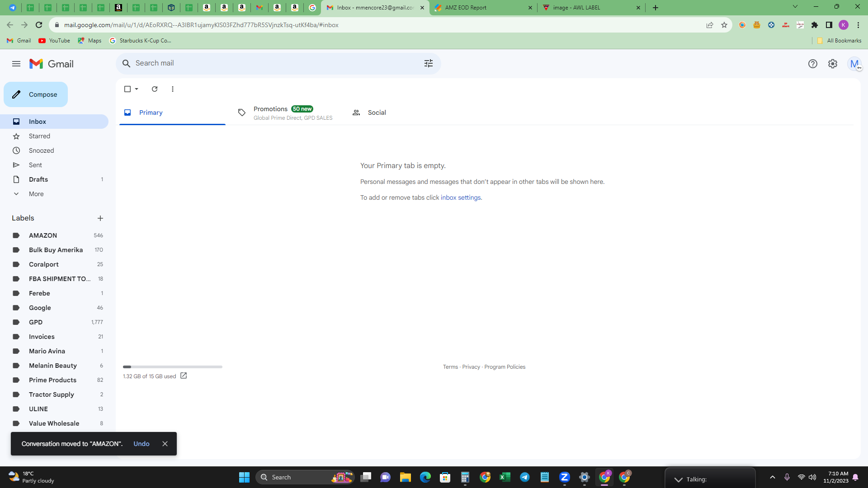Open the Snoozed folder

pyautogui.click(x=54, y=150)
